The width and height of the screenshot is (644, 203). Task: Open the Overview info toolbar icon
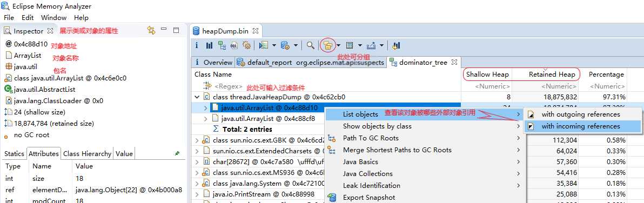point(197,45)
